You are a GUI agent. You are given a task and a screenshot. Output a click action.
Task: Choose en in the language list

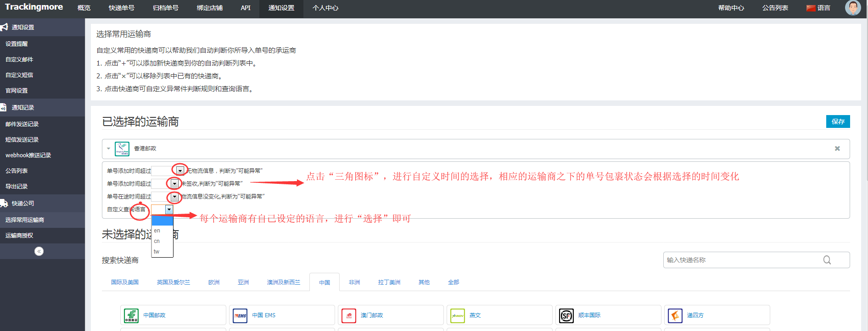pos(162,231)
